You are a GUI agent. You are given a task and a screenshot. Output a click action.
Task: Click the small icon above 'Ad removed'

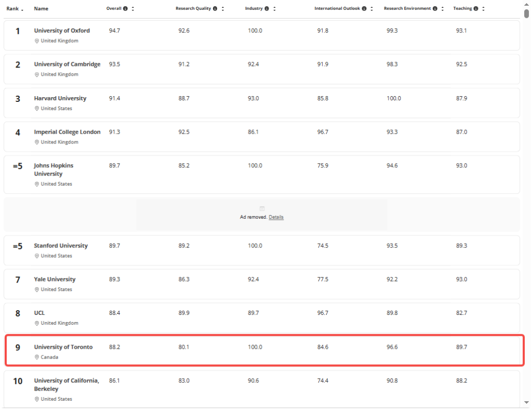click(262, 209)
